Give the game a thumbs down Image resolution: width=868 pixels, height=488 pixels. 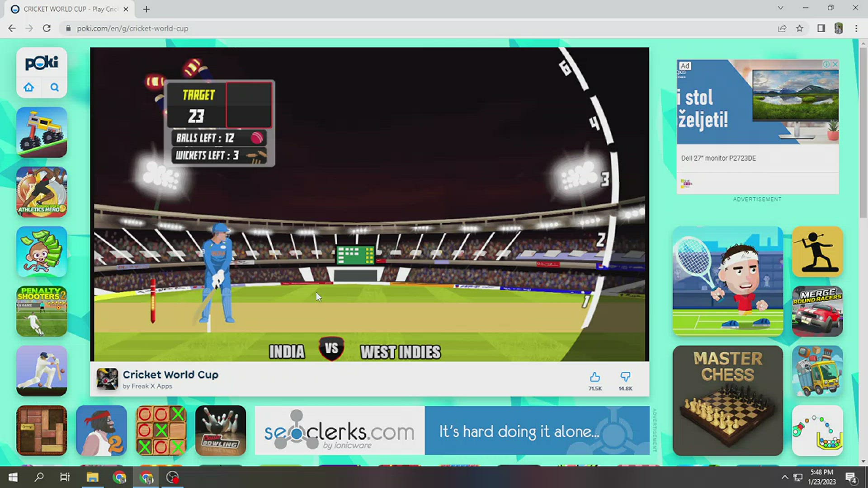[x=625, y=377]
